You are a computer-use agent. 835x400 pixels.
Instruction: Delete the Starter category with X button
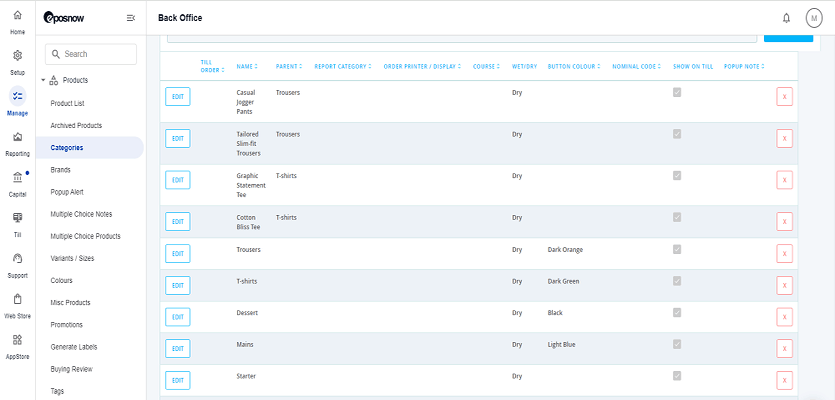point(784,380)
